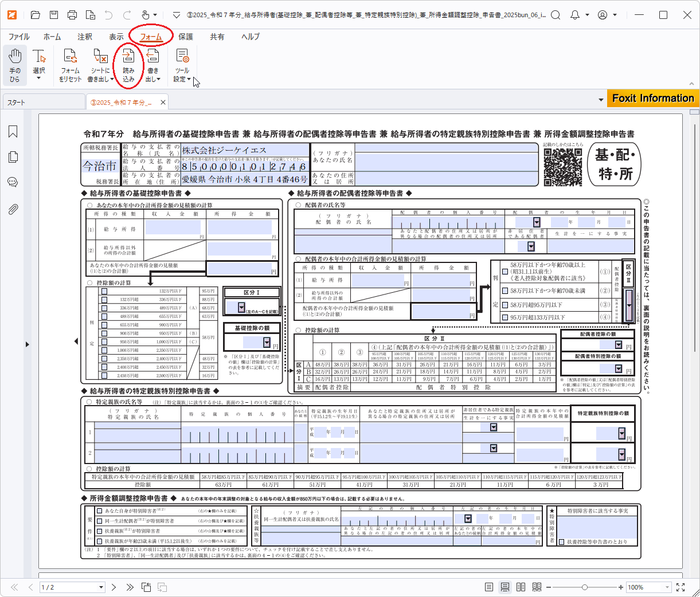The image size is (700, 597).
Task: Open the Bookmarks panel in the sidebar
Action: click(x=13, y=131)
